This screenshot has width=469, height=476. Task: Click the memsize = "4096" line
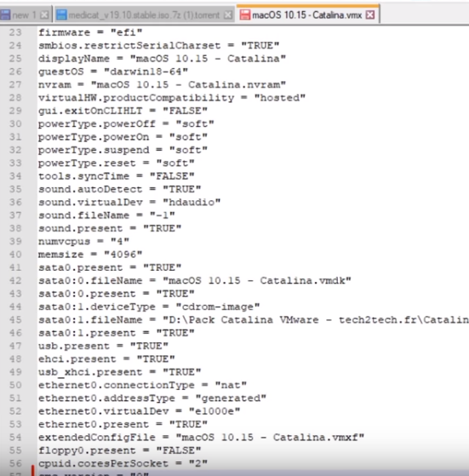coord(90,254)
